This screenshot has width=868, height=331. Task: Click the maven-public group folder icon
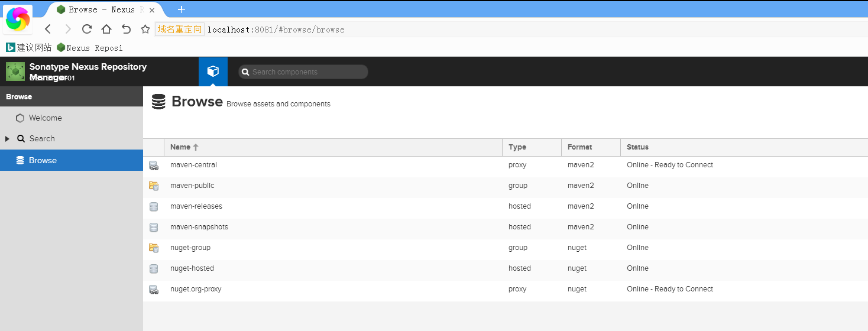pyautogui.click(x=154, y=186)
